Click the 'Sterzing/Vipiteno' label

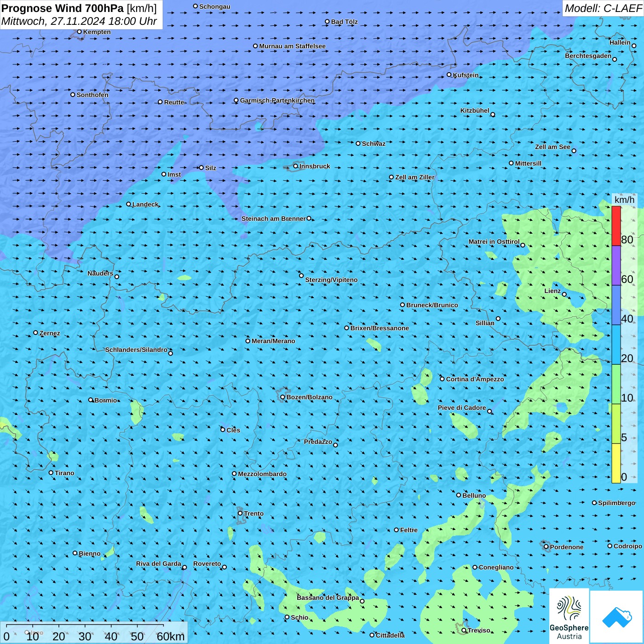click(331, 280)
